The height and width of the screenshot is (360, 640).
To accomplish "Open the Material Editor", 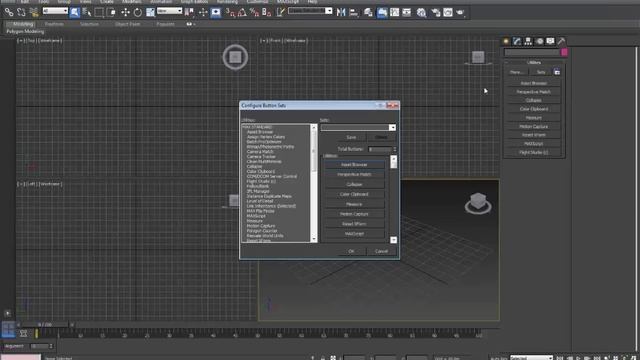I will click(x=421, y=12).
